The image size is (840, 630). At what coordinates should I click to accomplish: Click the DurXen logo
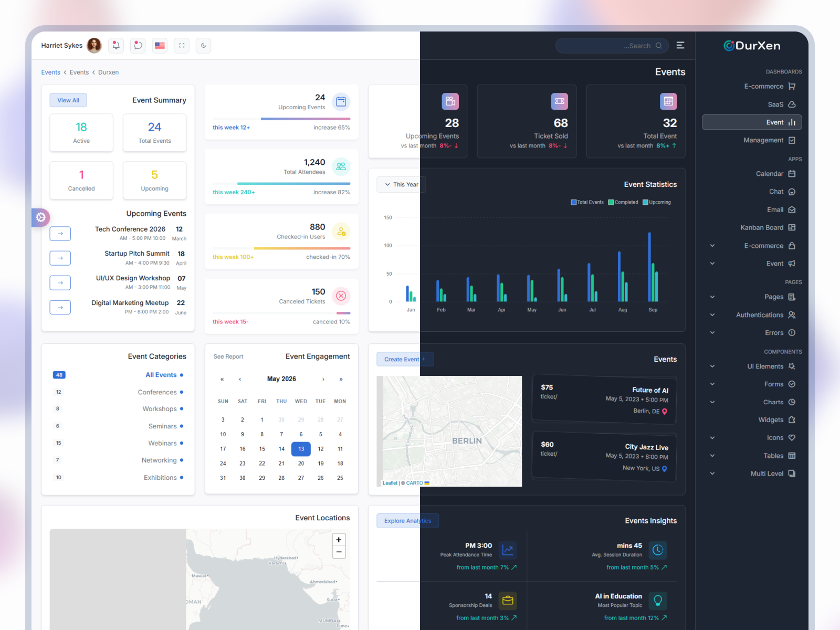[x=752, y=46]
